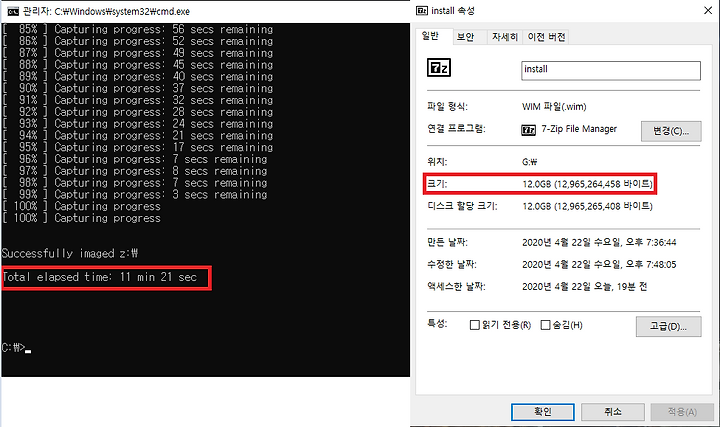720x427 pixels.
Task: Switch to the 보안 tab
Action: (465, 37)
